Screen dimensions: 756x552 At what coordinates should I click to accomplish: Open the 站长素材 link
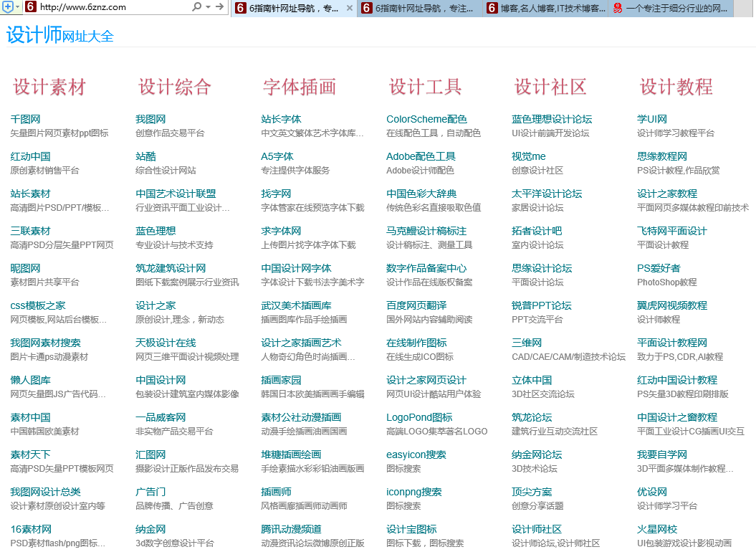pos(30,194)
